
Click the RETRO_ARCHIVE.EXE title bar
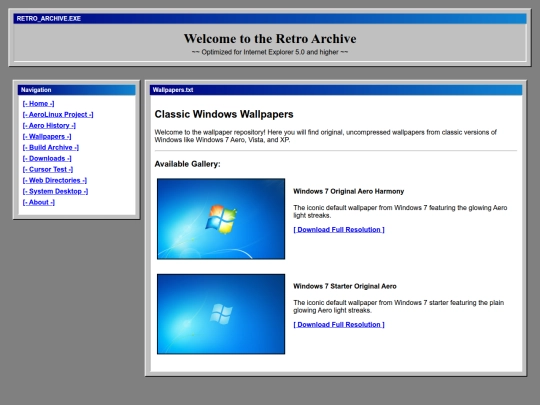point(270,19)
